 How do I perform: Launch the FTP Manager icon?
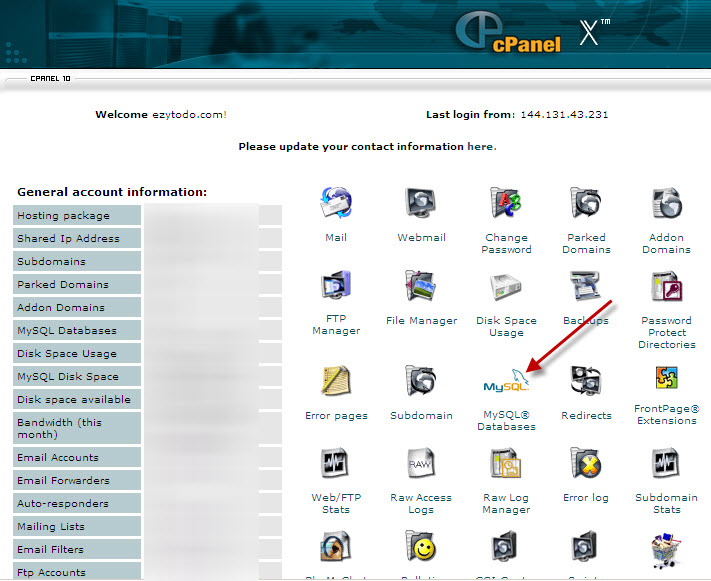[x=336, y=288]
